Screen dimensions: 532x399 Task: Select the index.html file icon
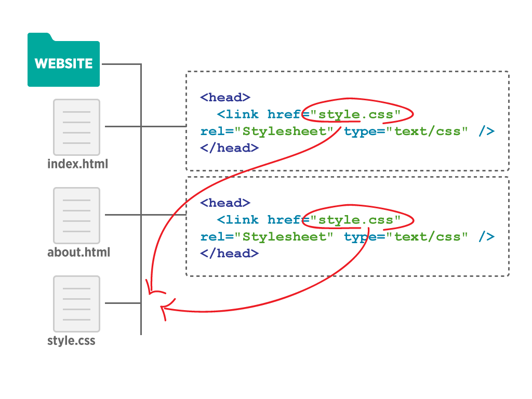(x=77, y=127)
